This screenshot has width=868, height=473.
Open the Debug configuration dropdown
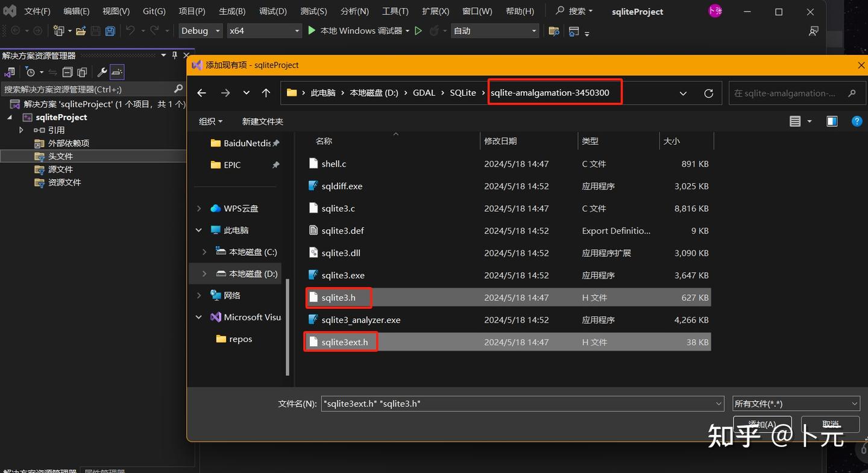pos(201,31)
